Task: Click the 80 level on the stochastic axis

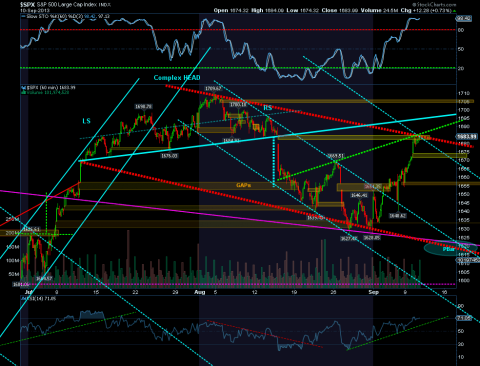Action: [461, 30]
